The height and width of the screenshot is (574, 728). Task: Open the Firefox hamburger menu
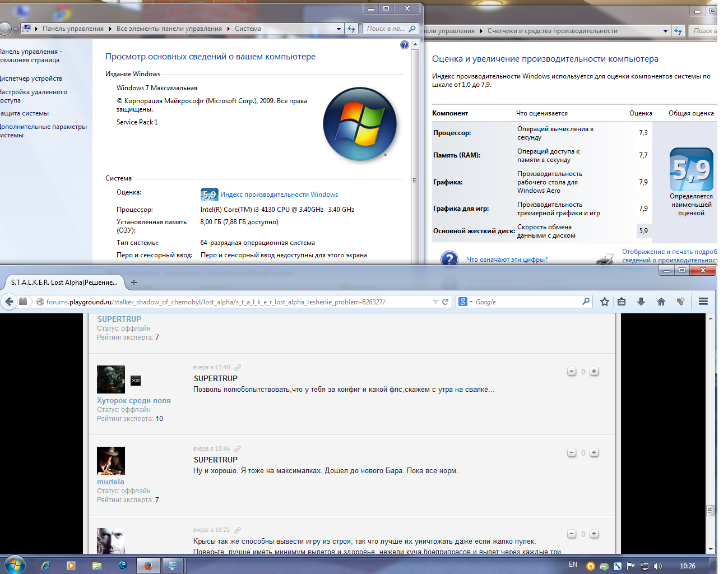click(703, 302)
